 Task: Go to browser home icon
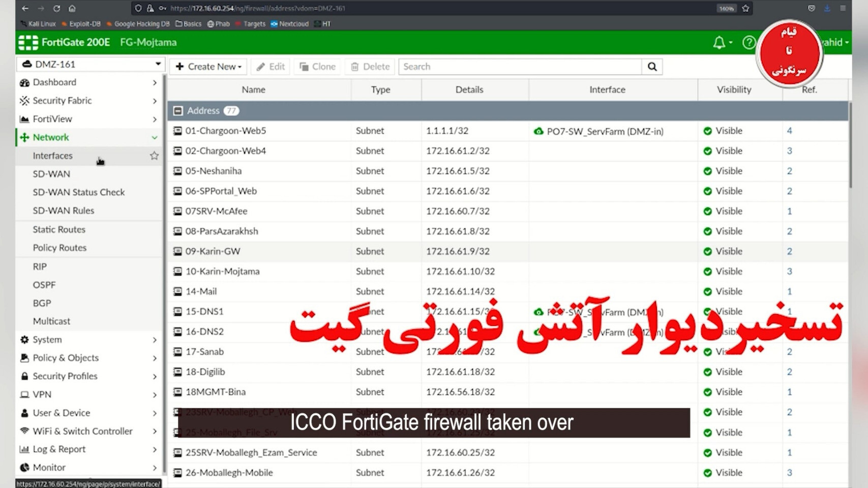pos(72,8)
